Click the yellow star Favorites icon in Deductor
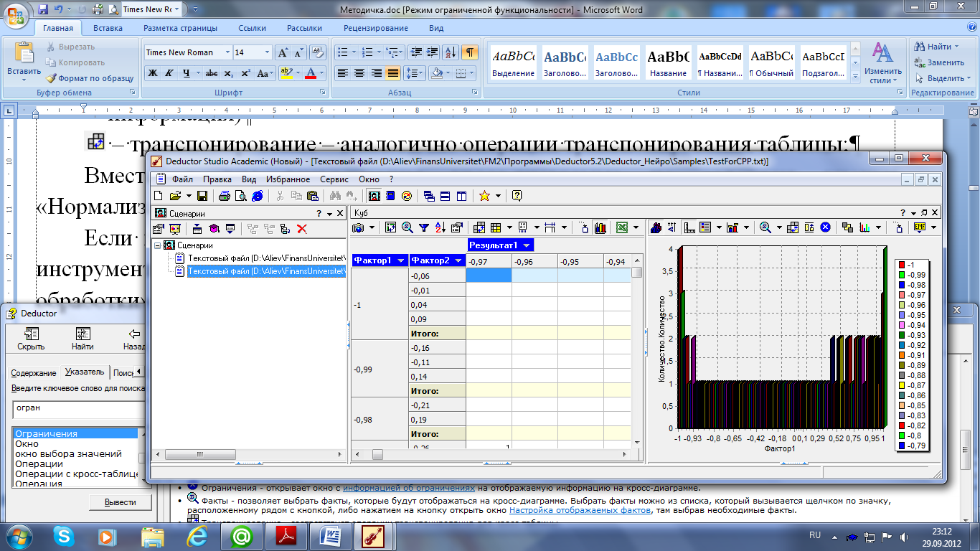The width and height of the screenshot is (980, 551). point(484,195)
